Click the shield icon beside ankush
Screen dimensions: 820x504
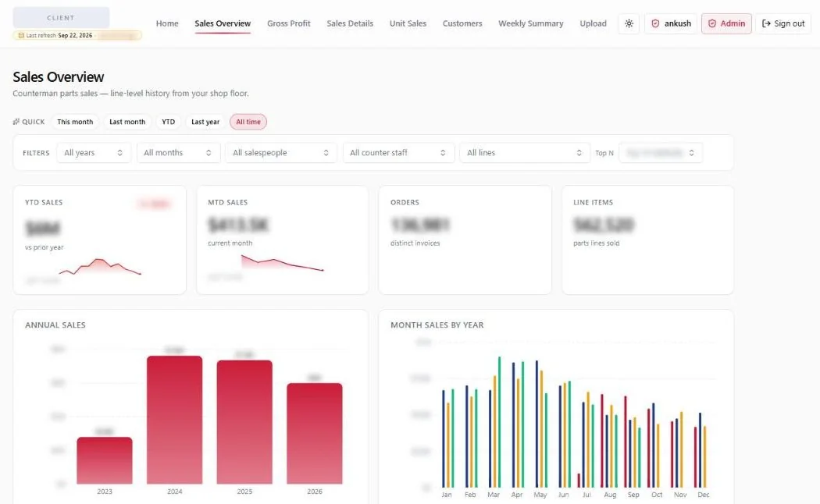655,23
